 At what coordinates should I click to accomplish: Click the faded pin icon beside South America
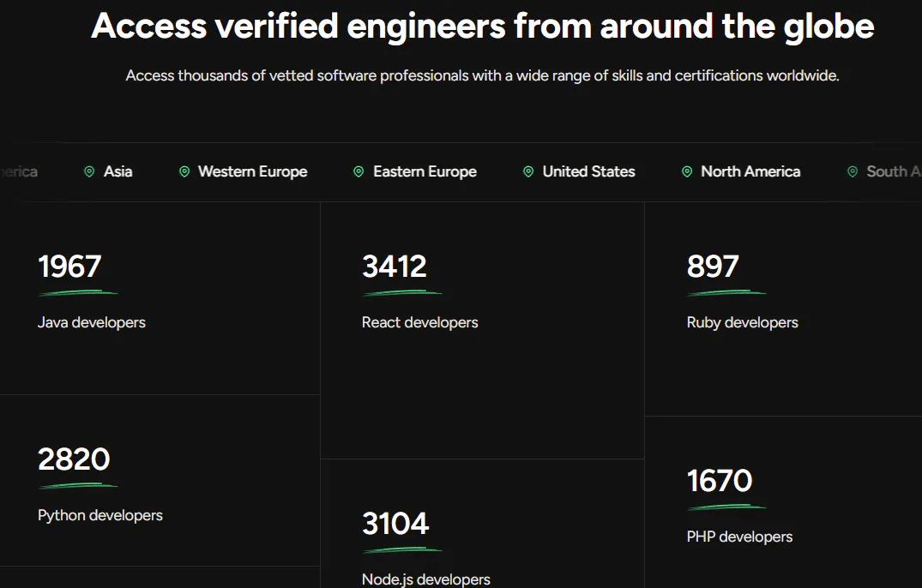(x=852, y=172)
